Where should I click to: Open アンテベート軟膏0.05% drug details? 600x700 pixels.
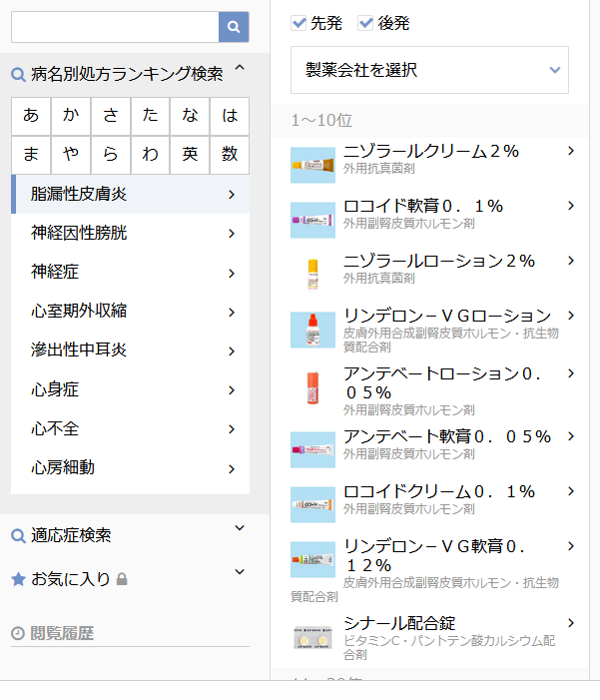click(447, 436)
